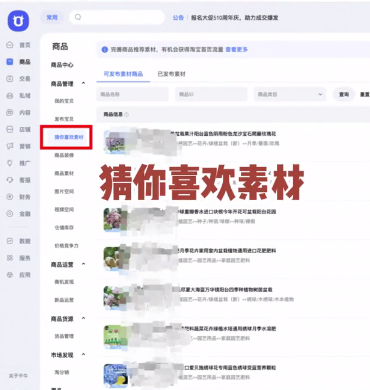This screenshot has height=390, width=370.
Task: Switch to 已发布素材 tab
Action: coord(171,74)
